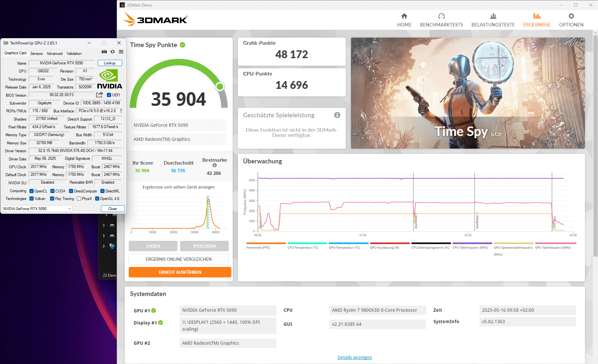This screenshot has width=598, height=364.
Task: Open the GPU selector dropdown in GPU-Z
Action: click(37, 209)
